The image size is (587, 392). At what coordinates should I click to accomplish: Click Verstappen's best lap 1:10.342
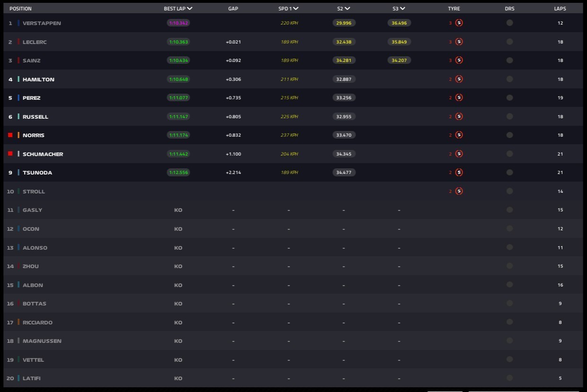tap(178, 23)
